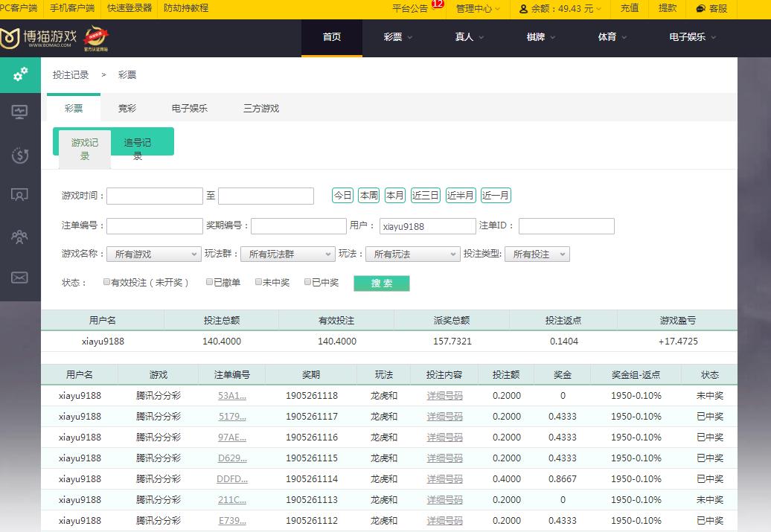Screen dimensions: 771x532
Task: Open the 游戏名称 所有游戏 dropdown
Action: 154,254
